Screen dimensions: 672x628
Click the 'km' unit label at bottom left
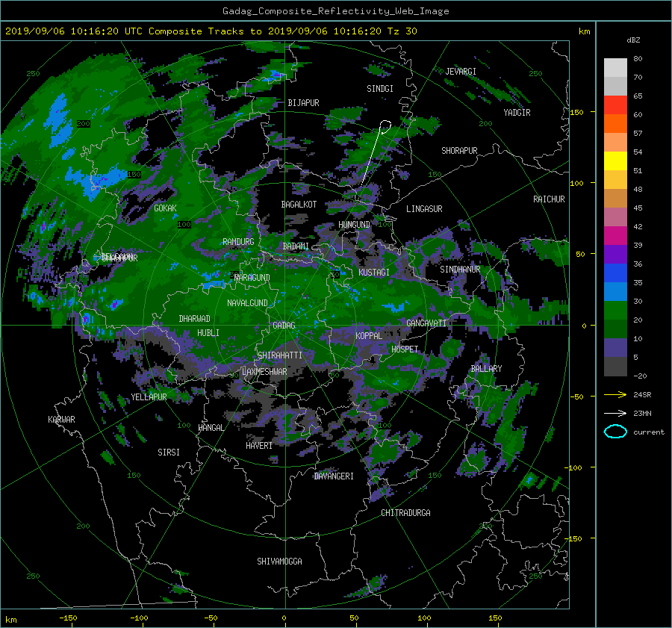coord(10,620)
